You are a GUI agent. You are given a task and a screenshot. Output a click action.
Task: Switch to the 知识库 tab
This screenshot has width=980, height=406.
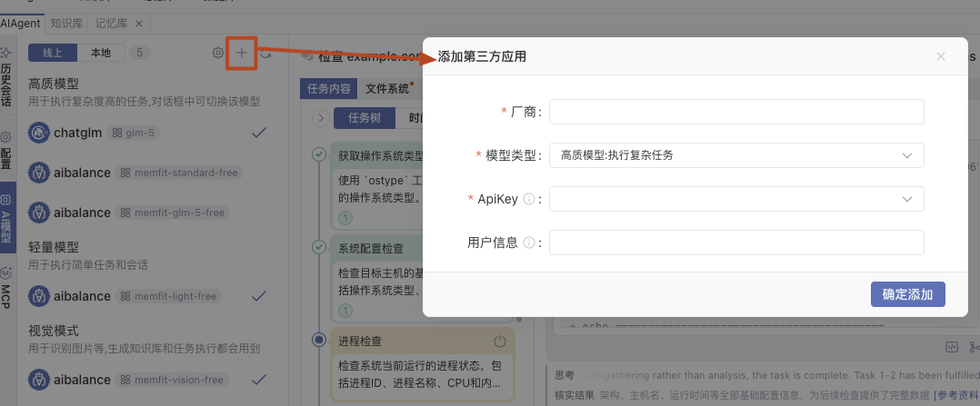pos(68,23)
